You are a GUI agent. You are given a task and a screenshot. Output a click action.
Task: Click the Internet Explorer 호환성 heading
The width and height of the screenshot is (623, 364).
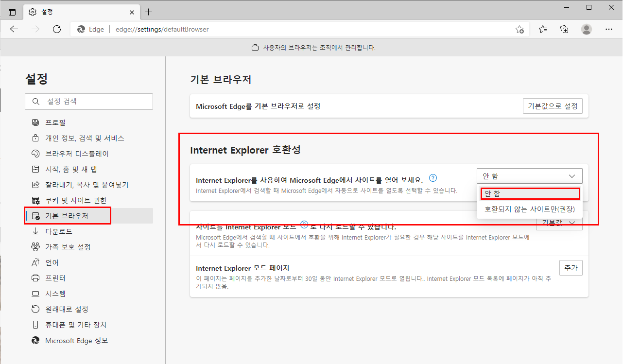coord(245,150)
